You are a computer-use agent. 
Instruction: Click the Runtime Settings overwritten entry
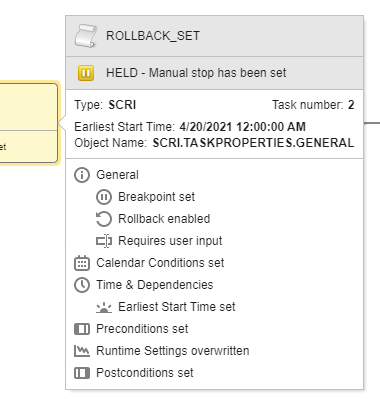tap(173, 351)
